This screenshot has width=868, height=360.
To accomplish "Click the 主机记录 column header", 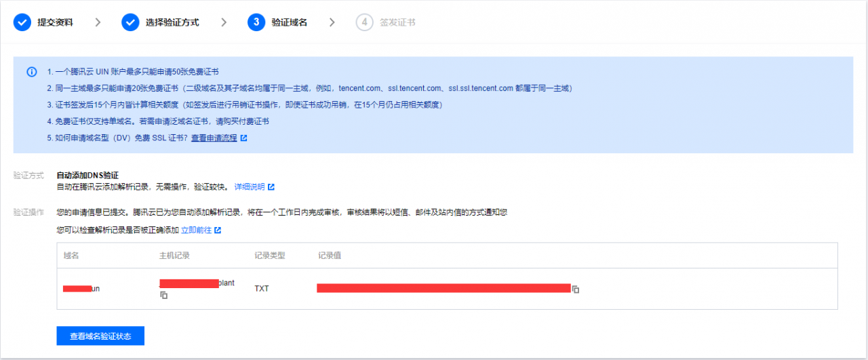I will (x=174, y=256).
